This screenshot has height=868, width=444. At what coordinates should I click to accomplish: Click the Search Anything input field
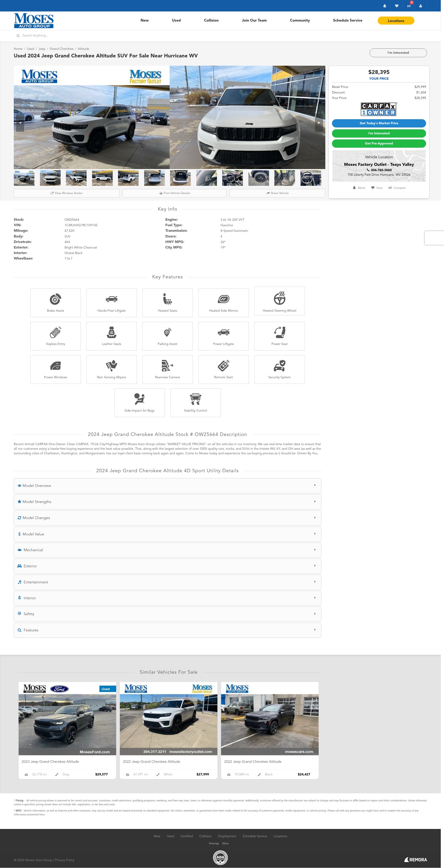[x=35, y=36]
